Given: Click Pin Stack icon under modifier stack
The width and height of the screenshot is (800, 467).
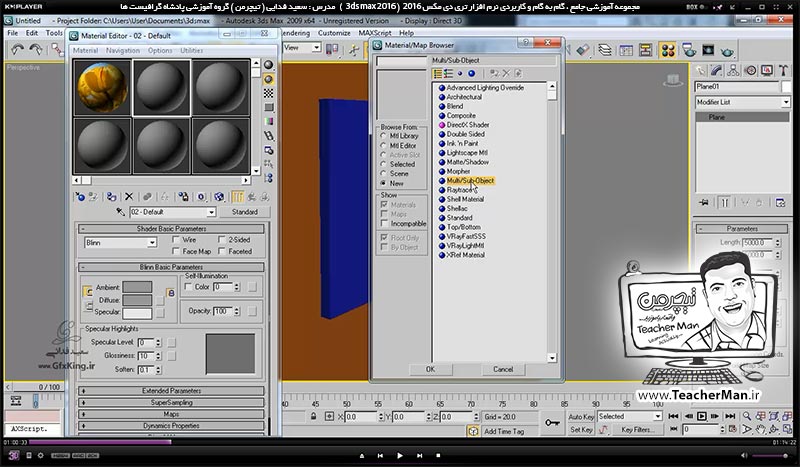Looking at the screenshot, I should pyautogui.click(x=704, y=203).
